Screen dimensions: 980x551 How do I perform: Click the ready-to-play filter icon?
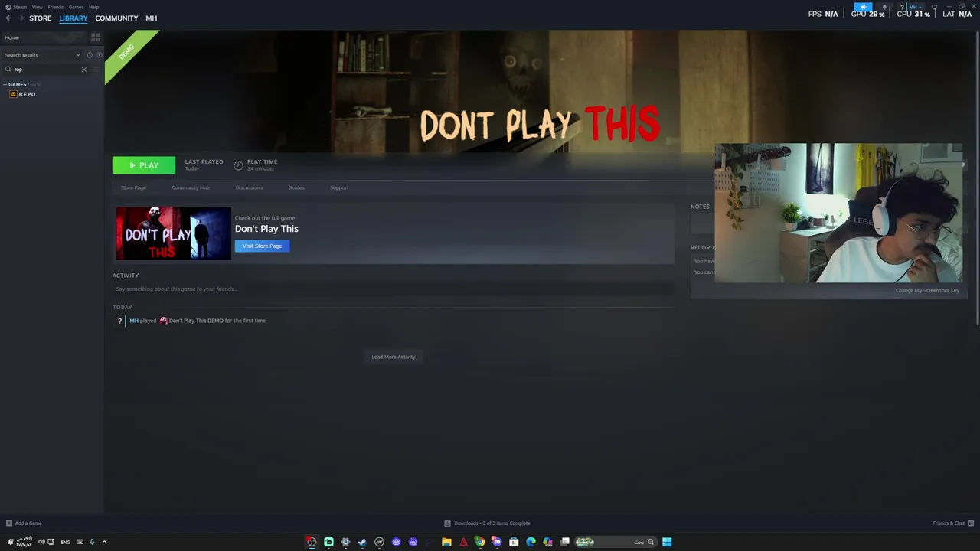pyautogui.click(x=99, y=55)
